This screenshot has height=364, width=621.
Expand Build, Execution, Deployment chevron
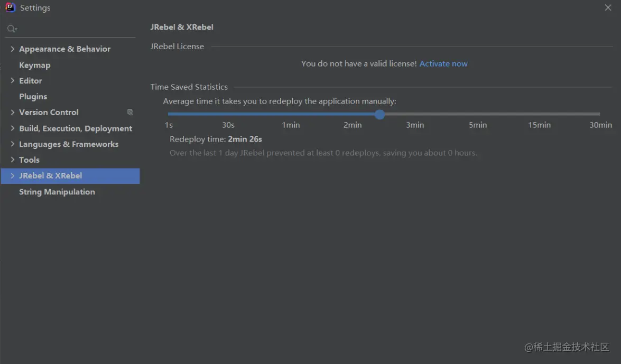(12, 128)
